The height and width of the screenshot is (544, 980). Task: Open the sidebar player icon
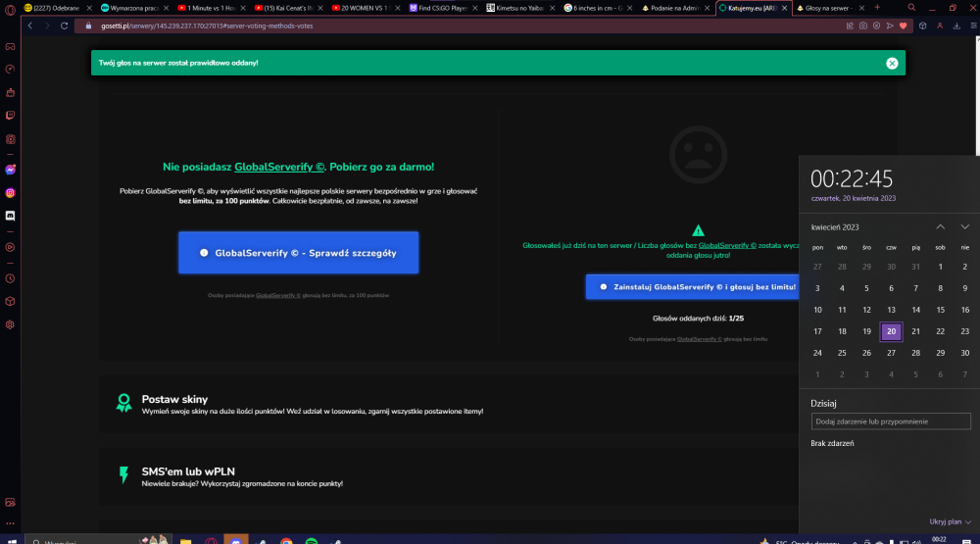[x=10, y=248]
